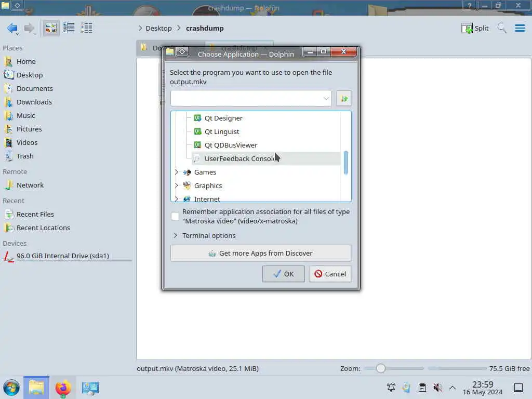Image resolution: width=532 pixels, height=399 pixels.
Task: Click show desktop button in taskbar
Action: tap(518, 388)
